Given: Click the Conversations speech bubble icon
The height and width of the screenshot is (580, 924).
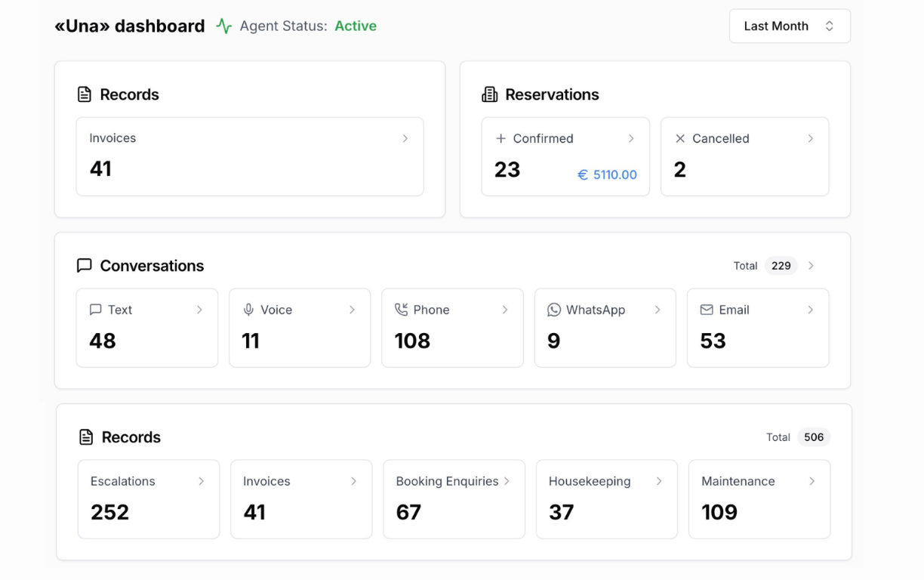Looking at the screenshot, I should click(x=85, y=266).
